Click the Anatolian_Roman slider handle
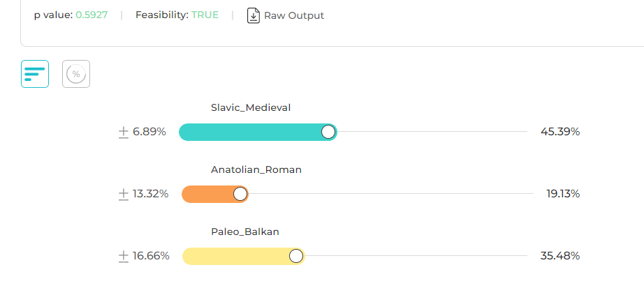Image resolution: width=644 pixels, height=295 pixels. click(x=240, y=194)
